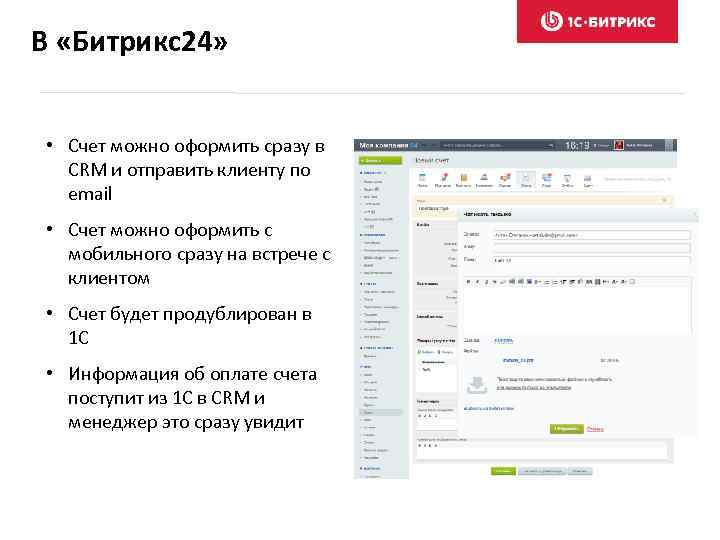Click the last icon in the CRM toolbar
Screen dimensions: 720x540
587,179
